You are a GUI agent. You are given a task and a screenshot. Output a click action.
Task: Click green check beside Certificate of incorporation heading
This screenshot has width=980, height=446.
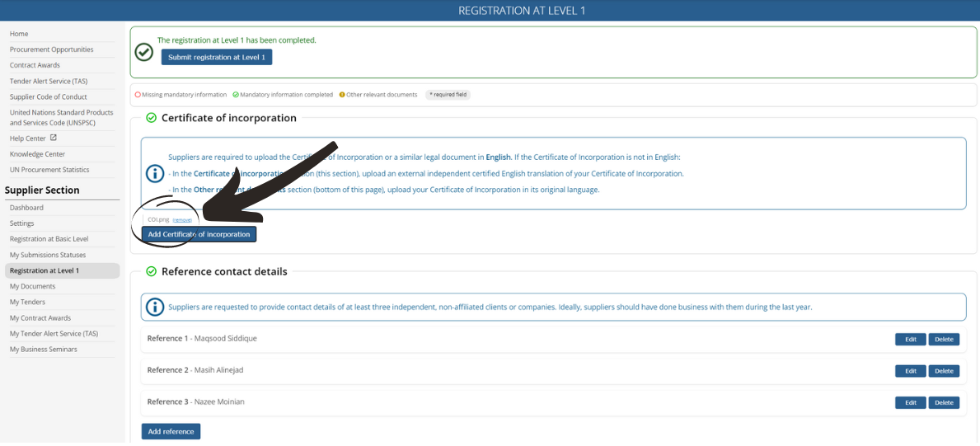[151, 118]
